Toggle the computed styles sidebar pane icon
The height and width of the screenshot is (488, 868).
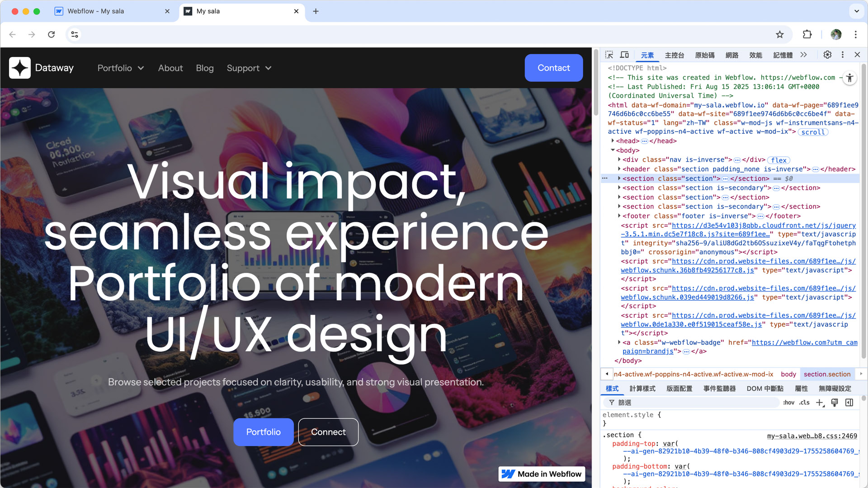(x=849, y=403)
